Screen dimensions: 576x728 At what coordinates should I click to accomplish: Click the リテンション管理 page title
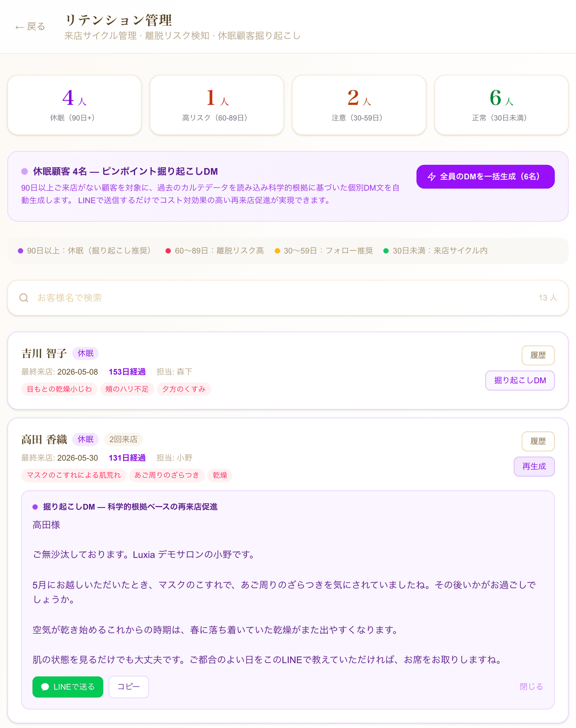(x=118, y=20)
